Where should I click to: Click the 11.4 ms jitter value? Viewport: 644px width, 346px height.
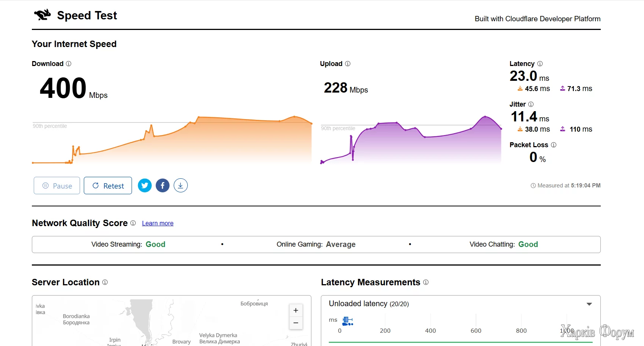coord(530,117)
